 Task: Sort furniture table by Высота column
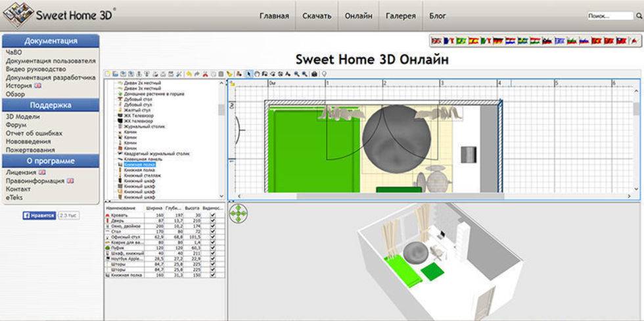click(193, 207)
